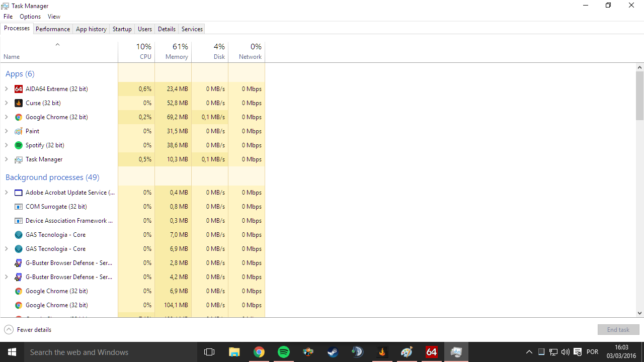Click the Task View taskbar button
Image resolution: width=644 pixels, height=362 pixels.
[x=209, y=352]
